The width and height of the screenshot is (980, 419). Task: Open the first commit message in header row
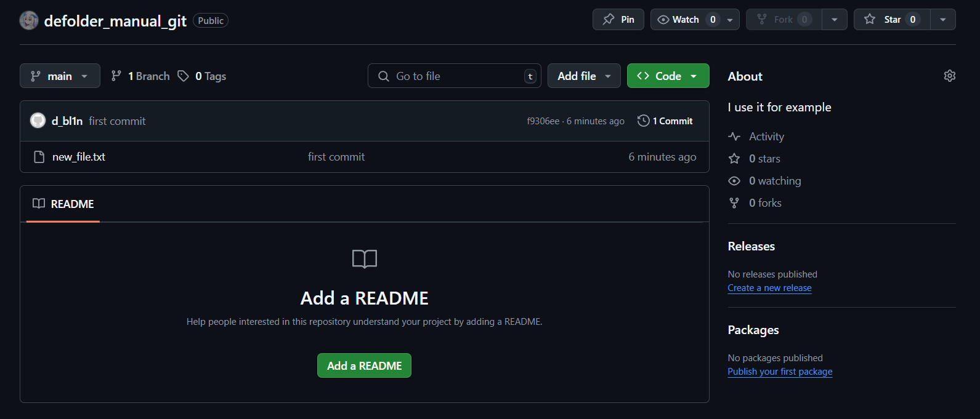tap(117, 121)
